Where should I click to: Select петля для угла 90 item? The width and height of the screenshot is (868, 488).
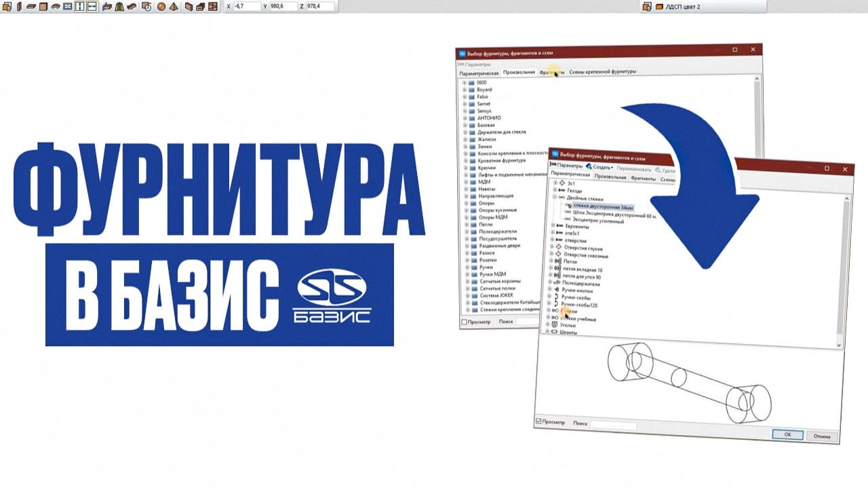point(581,276)
